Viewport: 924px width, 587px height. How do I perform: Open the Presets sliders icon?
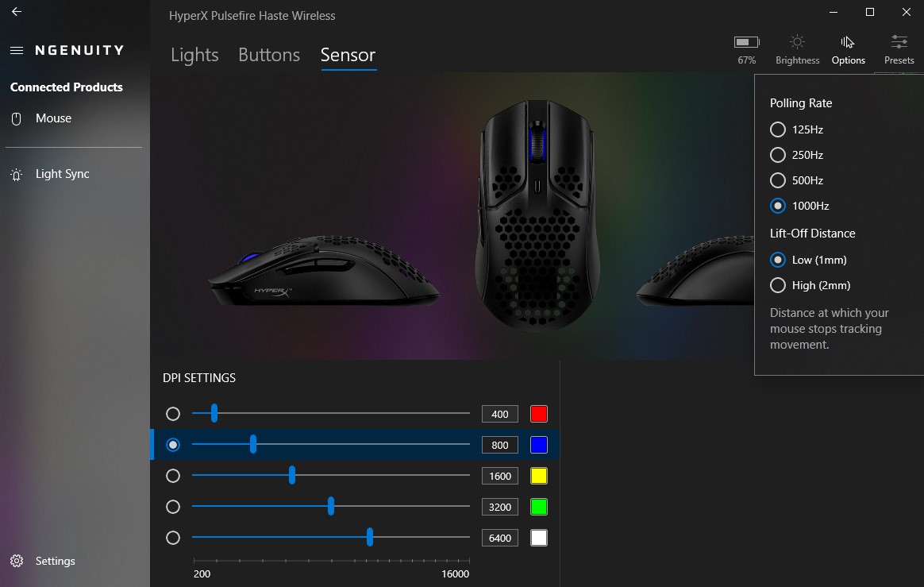point(899,42)
